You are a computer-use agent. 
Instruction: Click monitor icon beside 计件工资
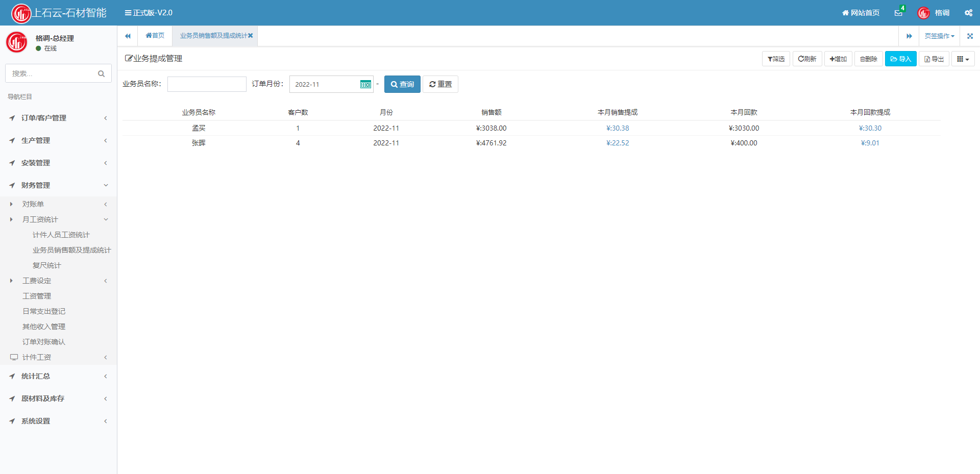coord(14,357)
